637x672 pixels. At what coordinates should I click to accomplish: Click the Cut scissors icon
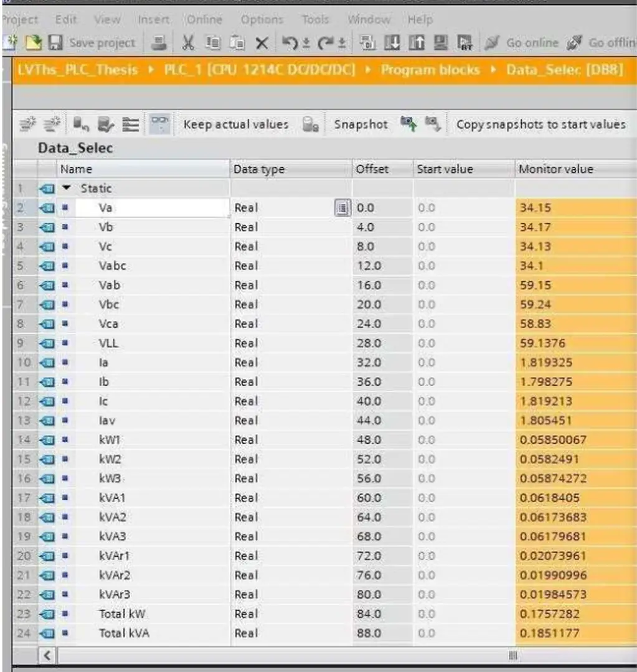188,43
